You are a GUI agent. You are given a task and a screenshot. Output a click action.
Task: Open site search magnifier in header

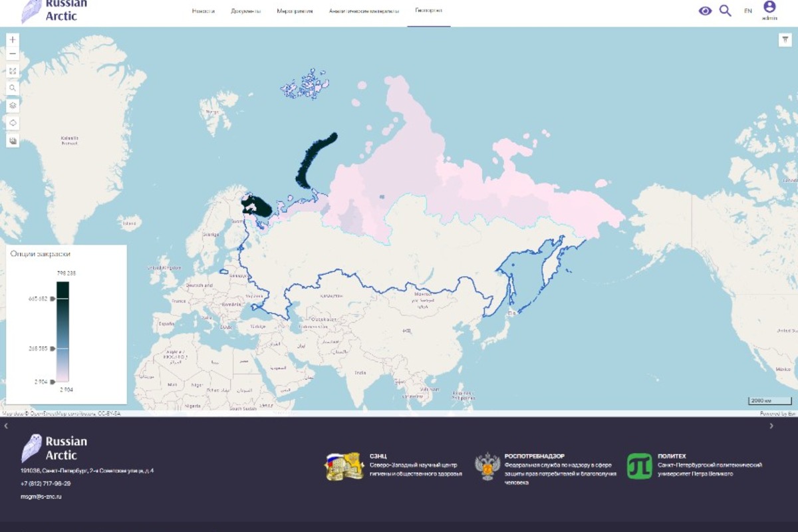tap(726, 11)
